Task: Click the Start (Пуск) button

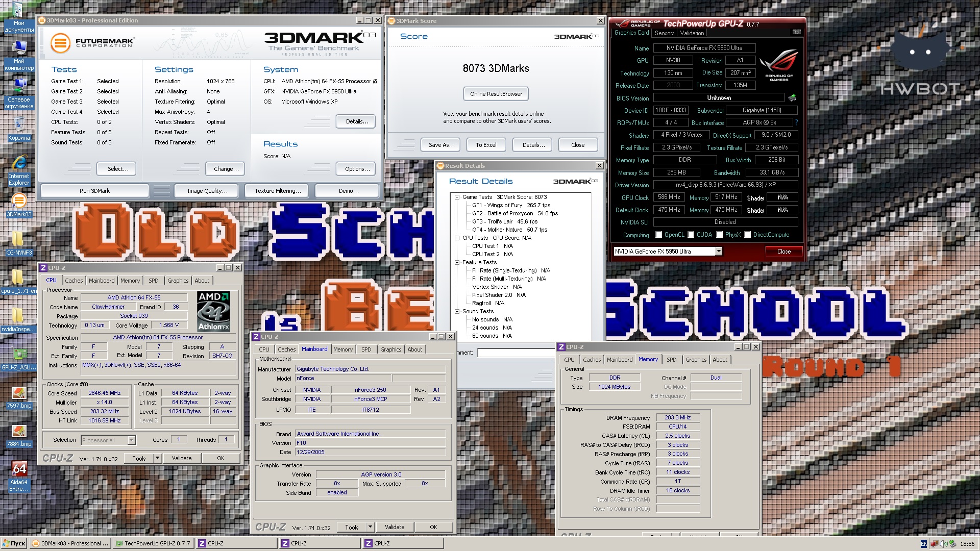Action: (14, 543)
